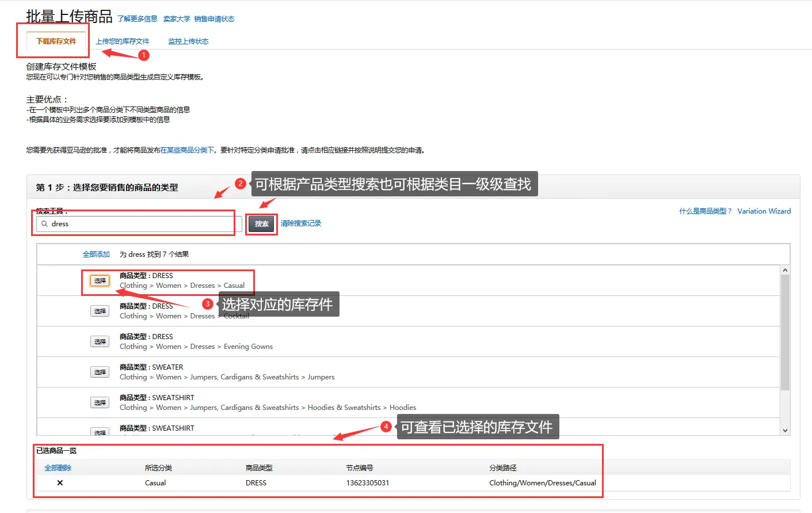
Task: Click the 了解更多信息 link
Action: coord(138,19)
